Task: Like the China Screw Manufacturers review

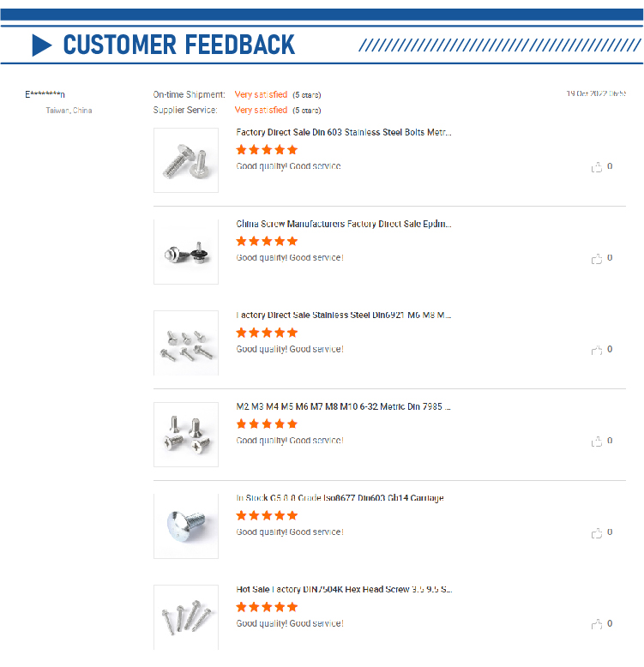Action: (597, 258)
